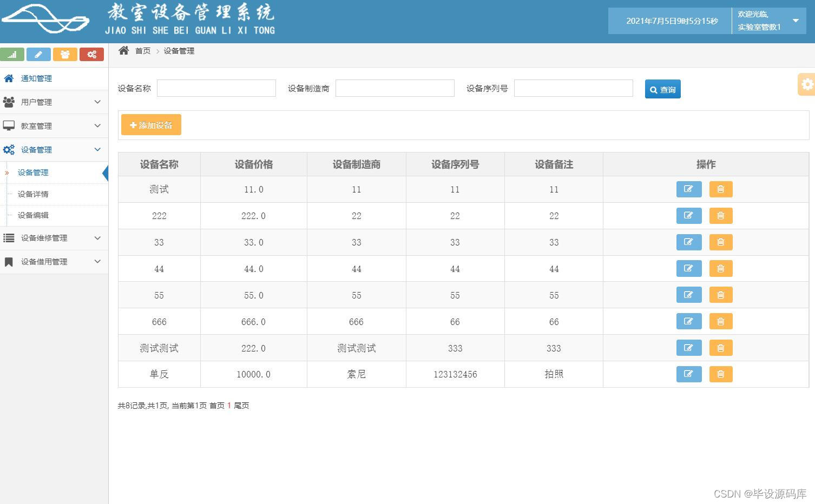
Task: Edit the device named 55
Action: click(689, 295)
